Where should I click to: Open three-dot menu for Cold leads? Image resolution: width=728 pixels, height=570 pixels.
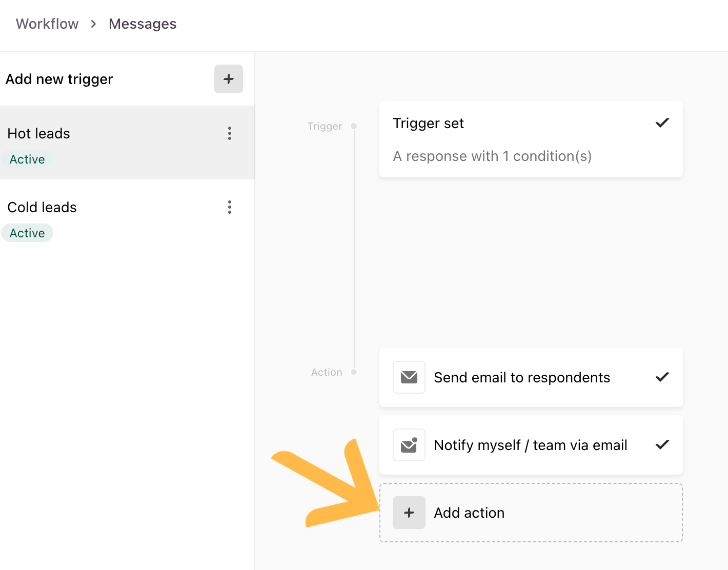click(230, 207)
